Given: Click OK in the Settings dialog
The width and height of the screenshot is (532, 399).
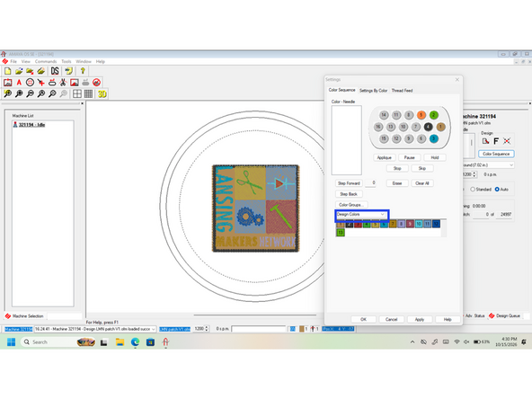Looking at the screenshot, I should 363,319.
